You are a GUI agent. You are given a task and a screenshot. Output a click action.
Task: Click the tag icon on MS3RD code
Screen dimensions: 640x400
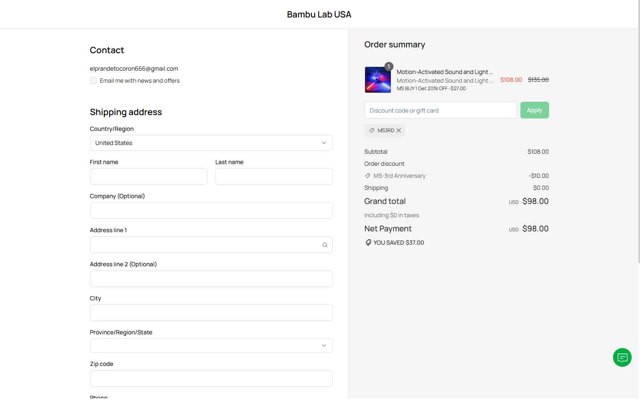(372, 130)
